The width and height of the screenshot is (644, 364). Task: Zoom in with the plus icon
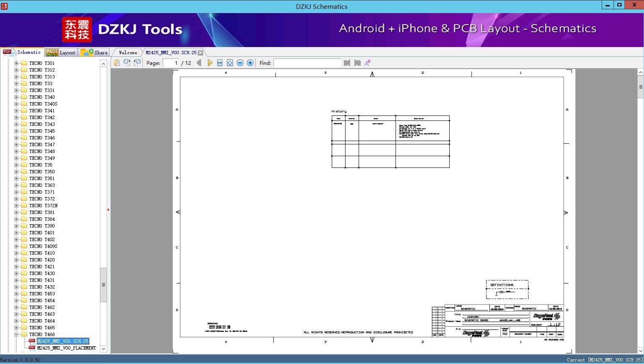pyautogui.click(x=250, y=63)
